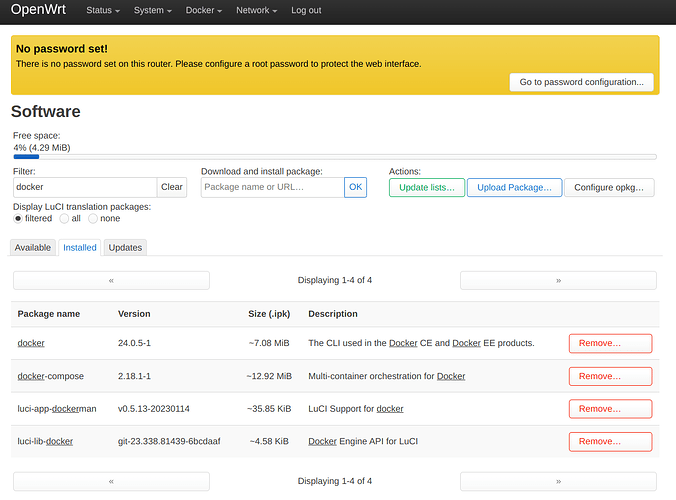Click the docker-compose package name
Image resolution: width=676 pixels, height=500 pixels.
coord(51,376)
